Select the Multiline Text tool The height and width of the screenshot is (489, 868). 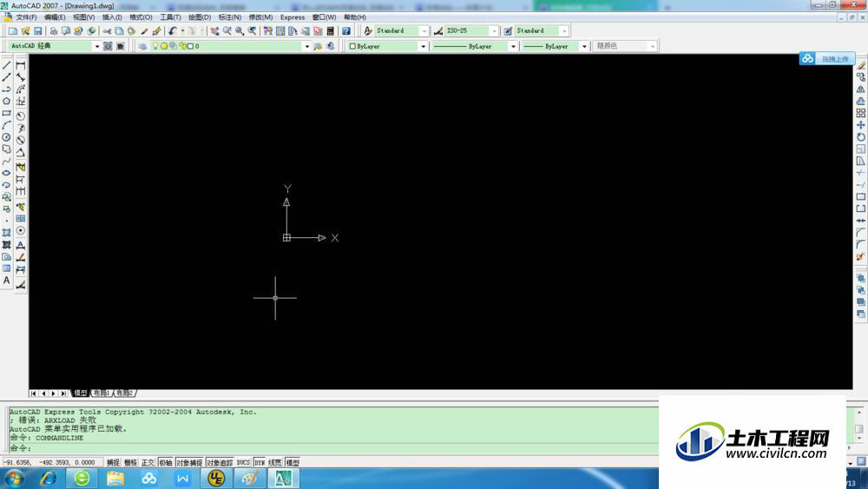[7, 281]
